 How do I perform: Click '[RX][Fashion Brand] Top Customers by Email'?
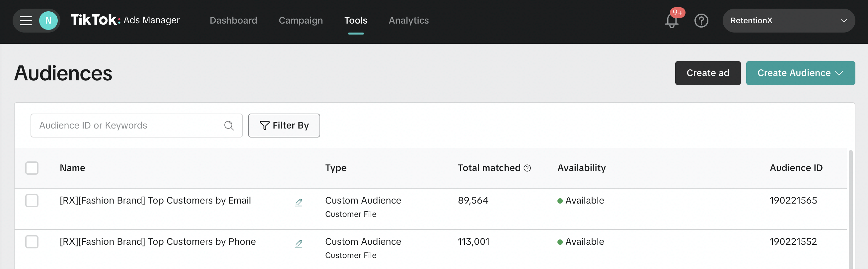coord(155,201)
